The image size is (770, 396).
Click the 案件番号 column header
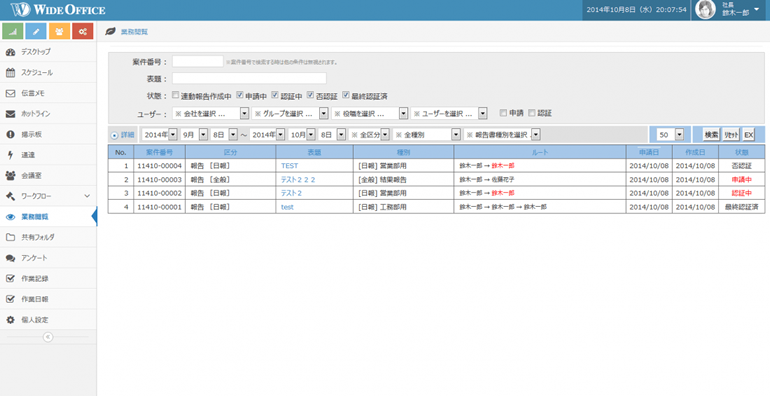[159, 152]
